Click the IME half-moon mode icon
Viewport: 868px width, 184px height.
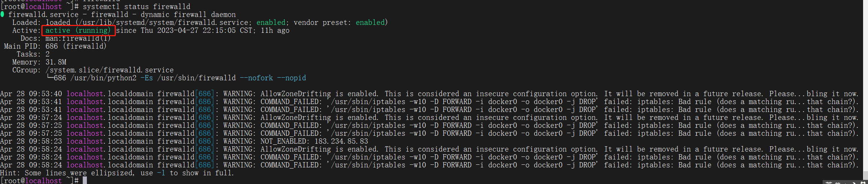[854, 182]
